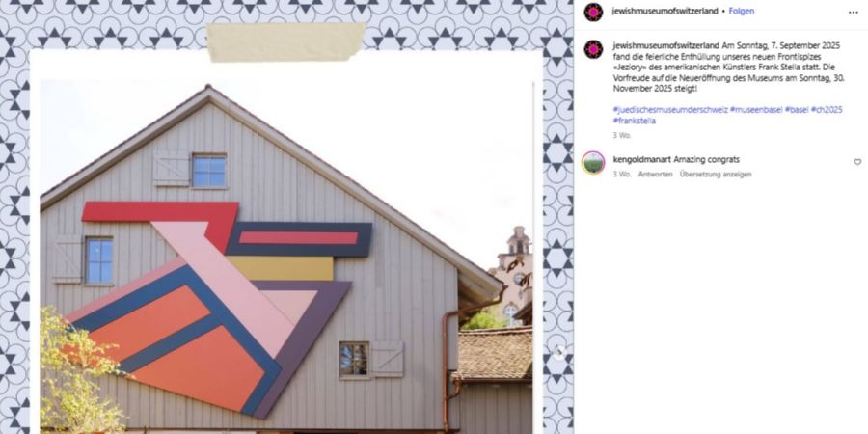Click the kengoldmanart username
The image size is (868, 434).
pyautogui.click(x=642, y=159)
